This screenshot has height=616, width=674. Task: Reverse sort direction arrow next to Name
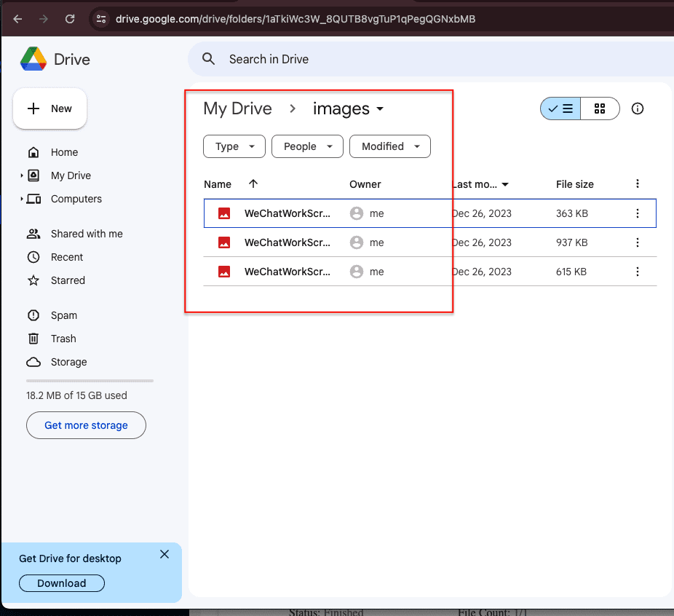pos(253,184)
